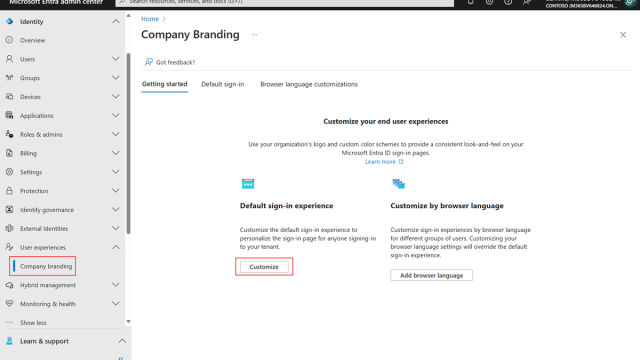Viewport: 640px width, 360px height.
Task: Expand the Hybrid management chevron
Action: (x=116, y=285)
